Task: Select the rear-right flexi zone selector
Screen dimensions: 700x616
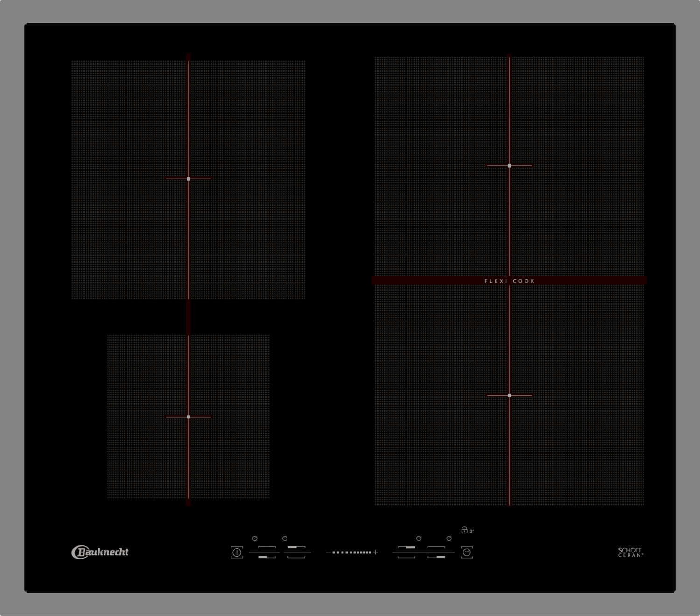Action: point(407,552)
